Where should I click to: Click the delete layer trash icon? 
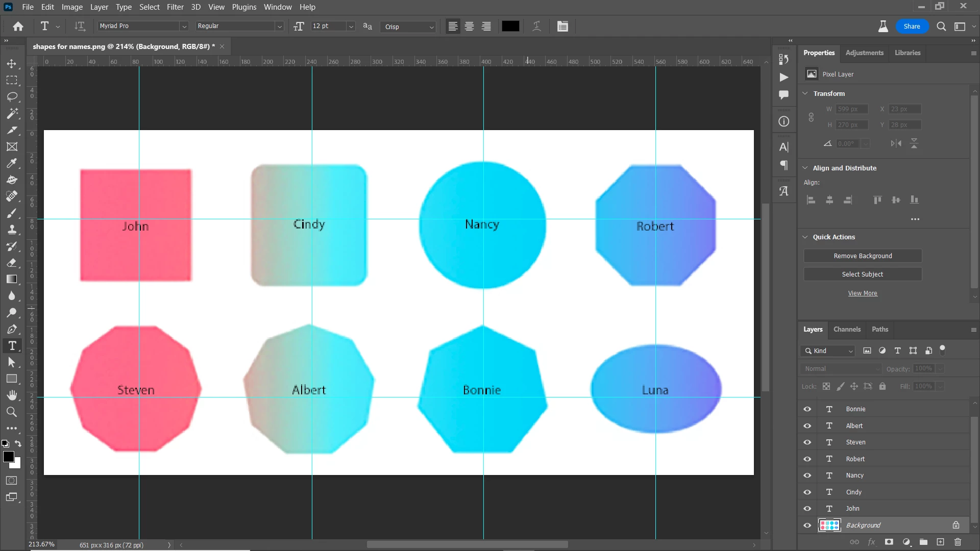[x=958, y=542]
